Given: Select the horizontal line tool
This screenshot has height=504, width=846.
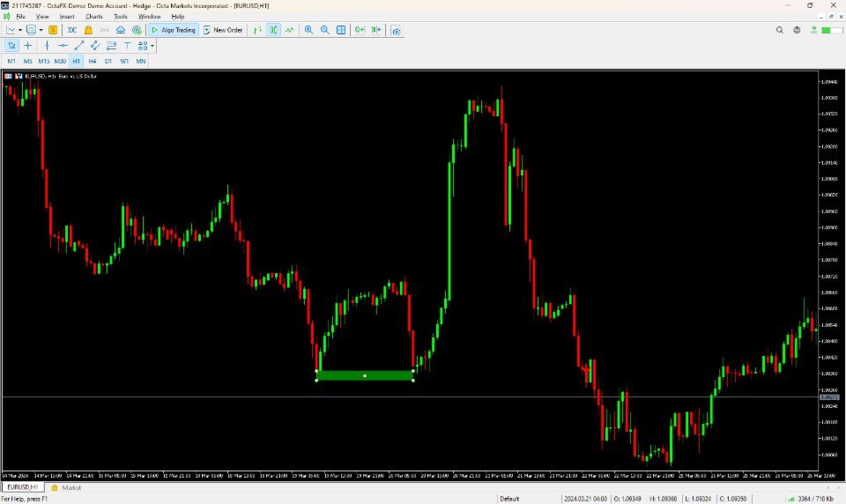Looking at the screenshot, I should [63, 46].
